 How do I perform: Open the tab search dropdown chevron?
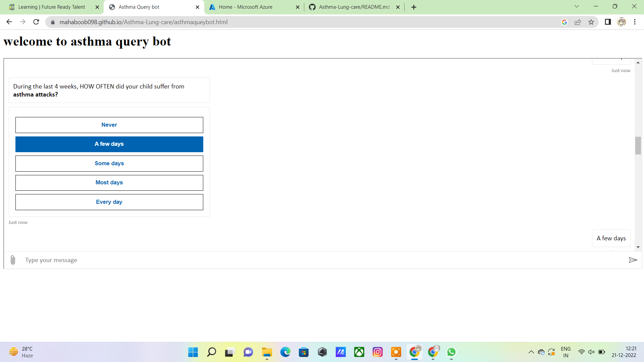point(577,6)
